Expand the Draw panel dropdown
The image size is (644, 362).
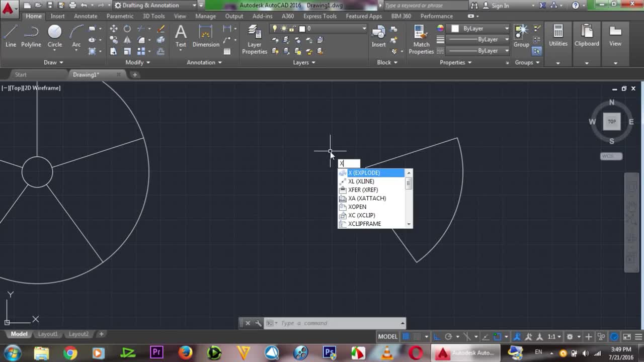(53, 62)
